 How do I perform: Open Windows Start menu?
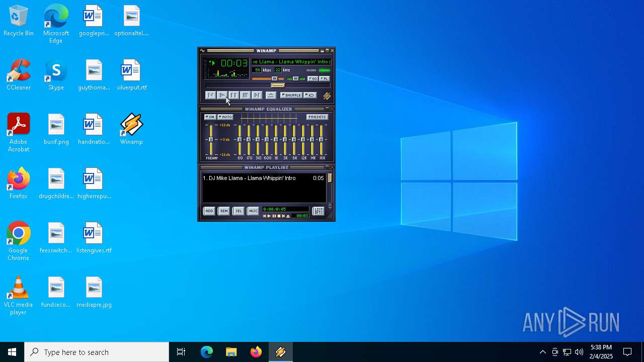pyautogui.click(x=12, y=352)
